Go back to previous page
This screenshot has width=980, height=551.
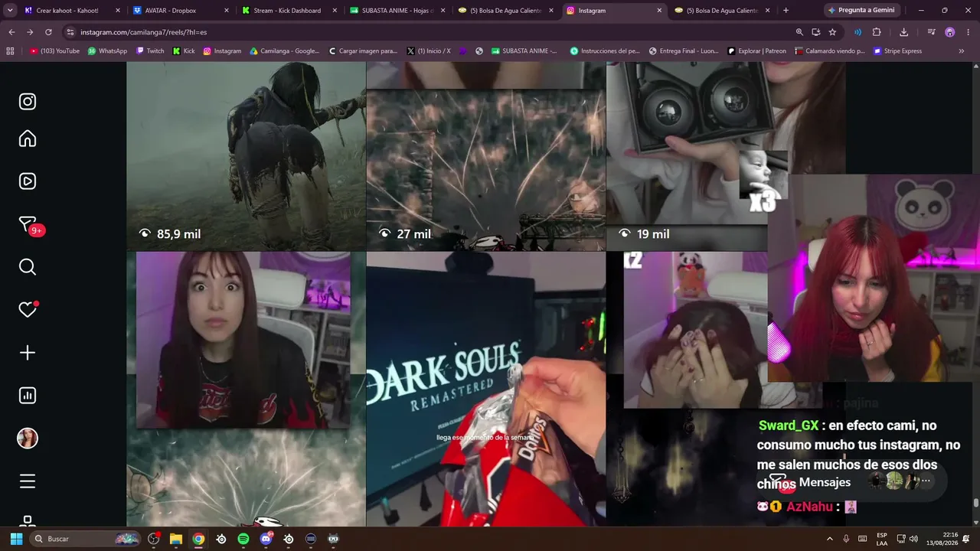click(11, 32)
